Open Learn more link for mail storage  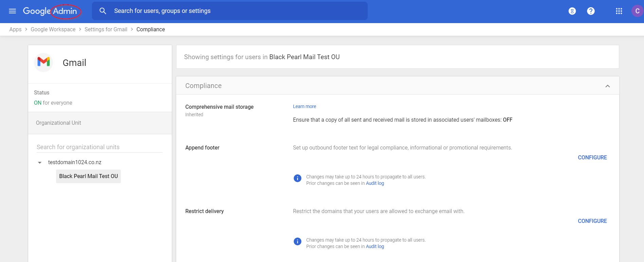pyautogui.click(x=304, y=106)
